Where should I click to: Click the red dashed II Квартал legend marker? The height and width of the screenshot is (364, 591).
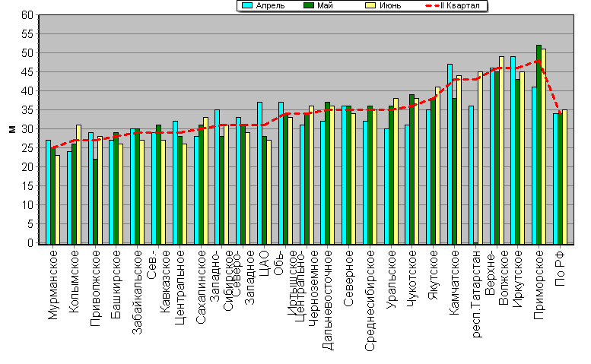coord(432,5)
